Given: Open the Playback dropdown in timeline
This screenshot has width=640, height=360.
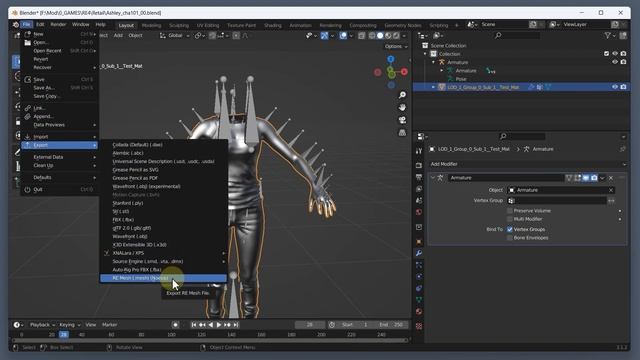Looking at the screenshot, I should pyautogui.click(x=42, y=325).
